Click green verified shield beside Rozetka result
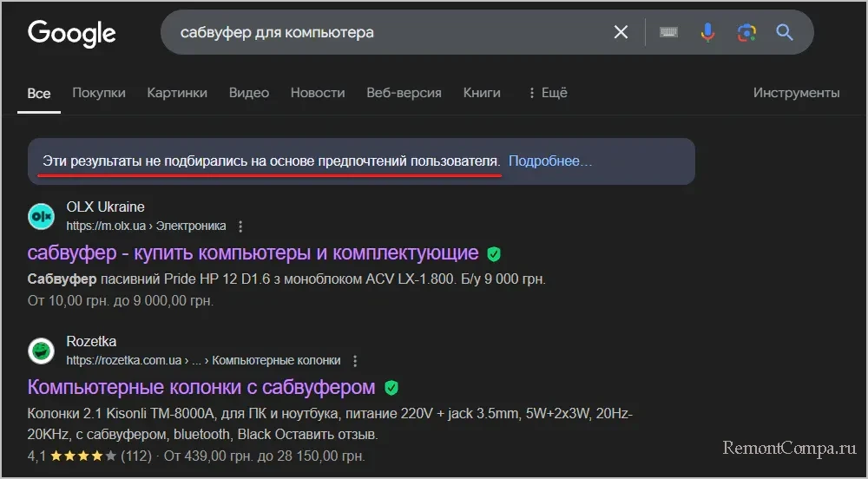Screen dimensions: 868x479 [x=391, y=387]
